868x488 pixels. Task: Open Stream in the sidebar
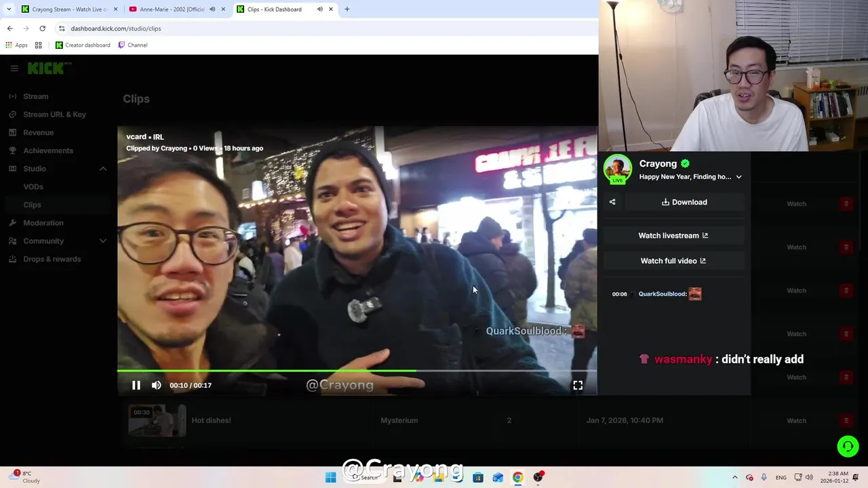tap(35, 96)
